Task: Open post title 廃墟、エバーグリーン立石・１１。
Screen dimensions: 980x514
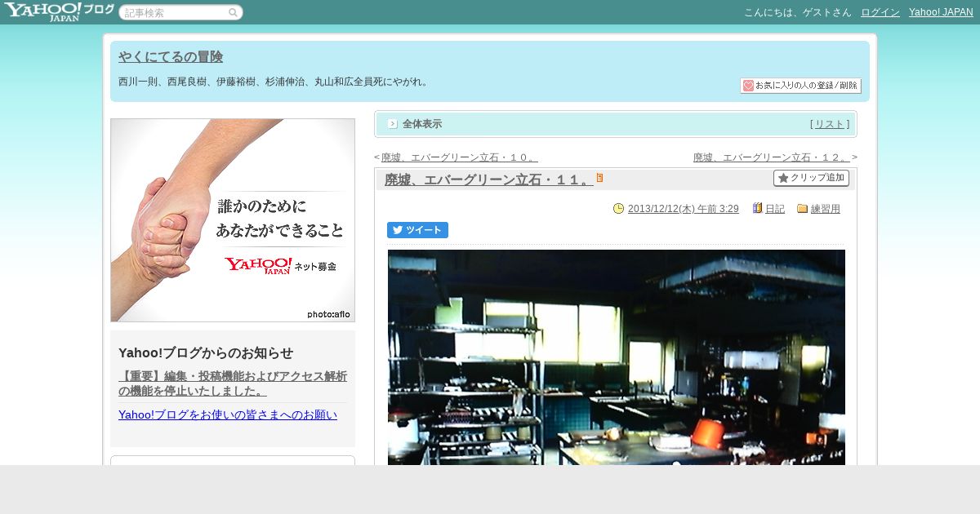Action: [x=488, y=180]
